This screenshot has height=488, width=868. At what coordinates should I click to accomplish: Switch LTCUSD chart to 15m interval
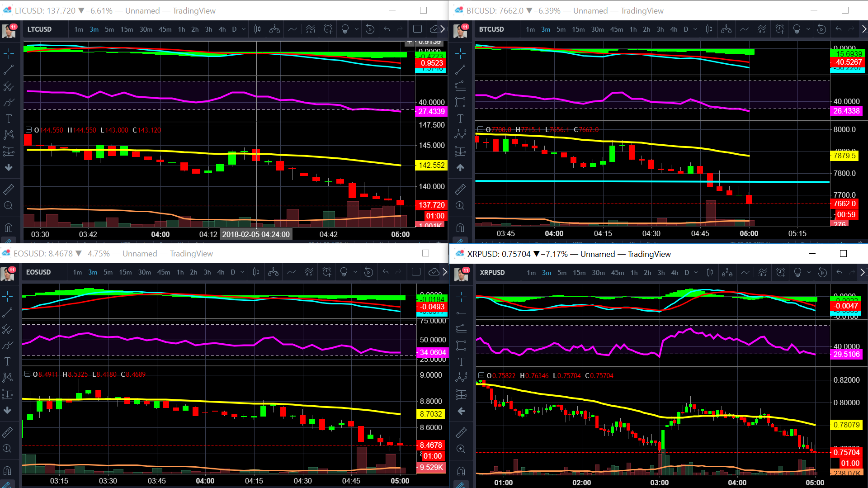(127, 29)
